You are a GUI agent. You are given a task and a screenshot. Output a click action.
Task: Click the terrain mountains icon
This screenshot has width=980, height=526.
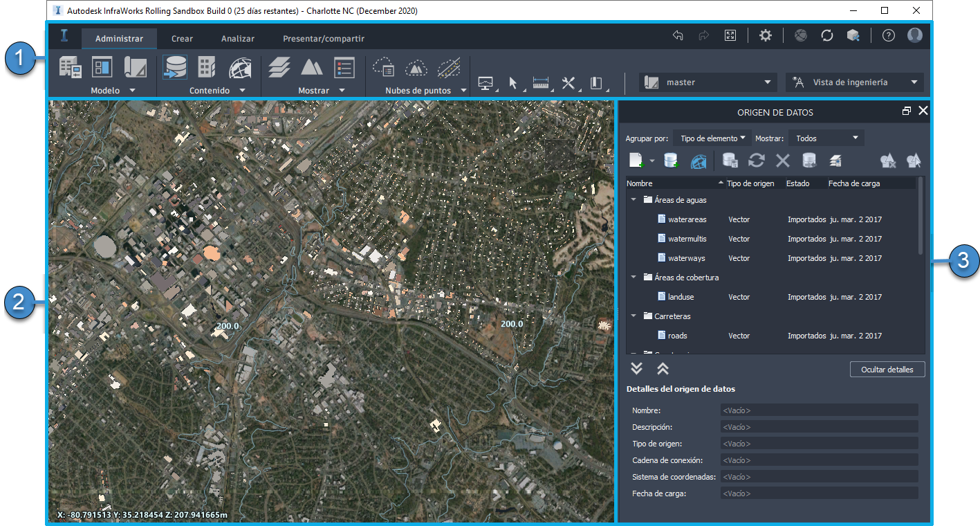point(312,67)
